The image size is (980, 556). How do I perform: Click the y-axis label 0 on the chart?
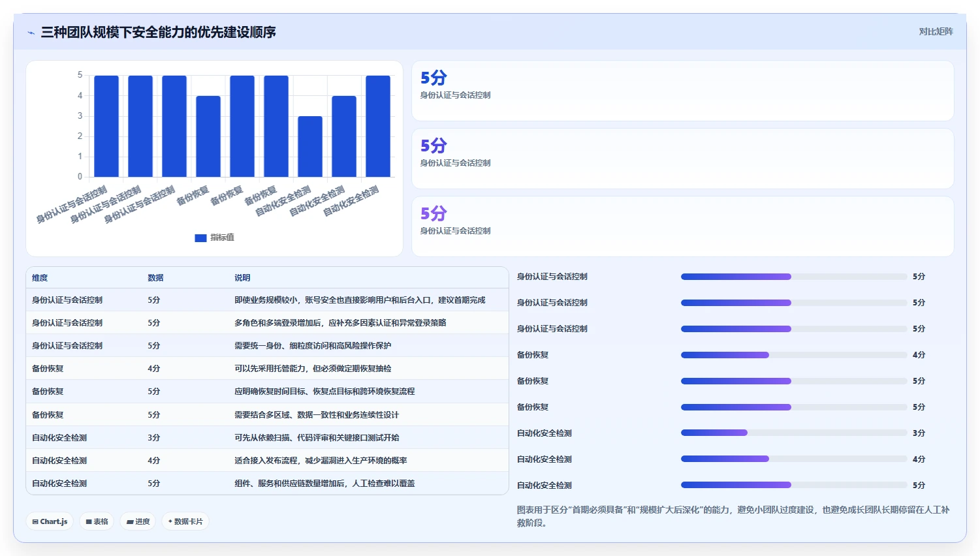tap(80, 177)
